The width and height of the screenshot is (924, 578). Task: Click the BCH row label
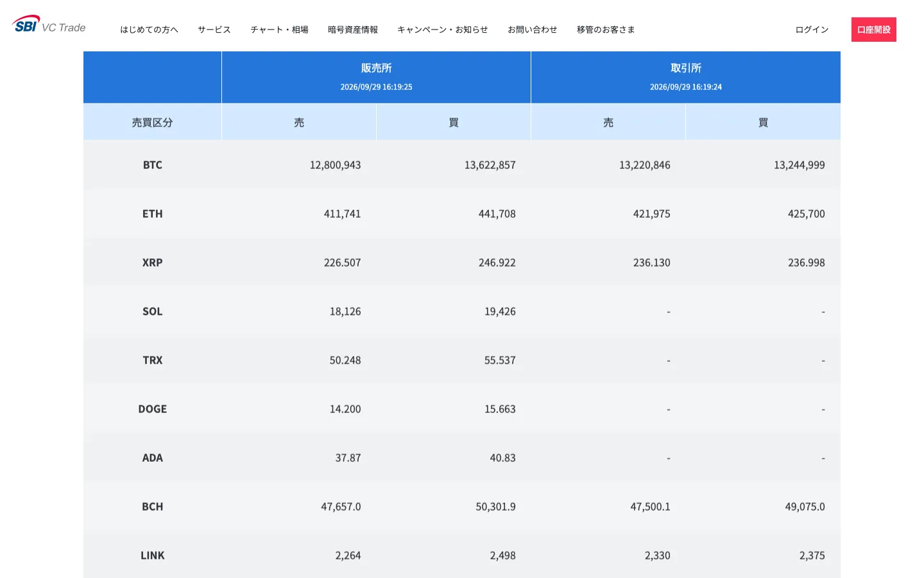[x=153, y=507]
